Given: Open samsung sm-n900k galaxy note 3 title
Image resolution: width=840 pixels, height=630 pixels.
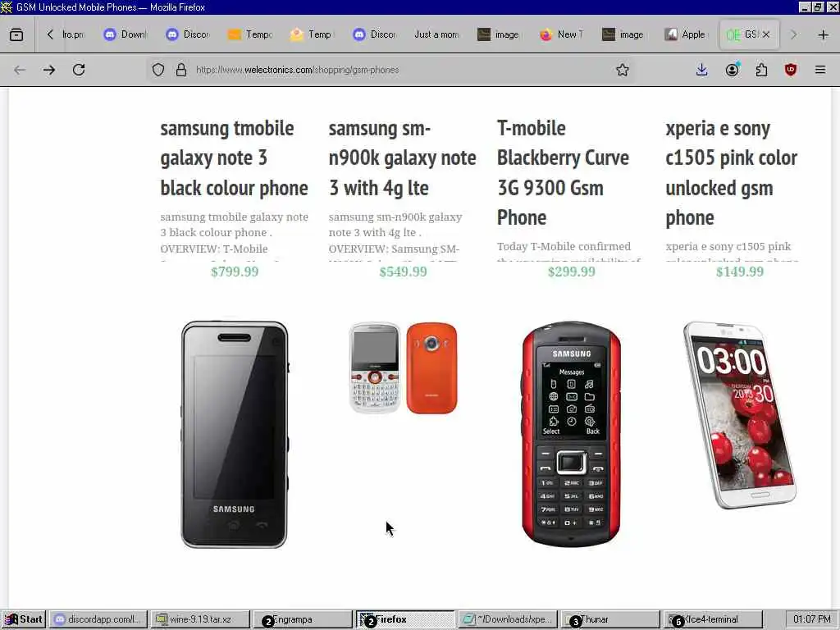Looking at the screenshot, I should click(402, 158).
